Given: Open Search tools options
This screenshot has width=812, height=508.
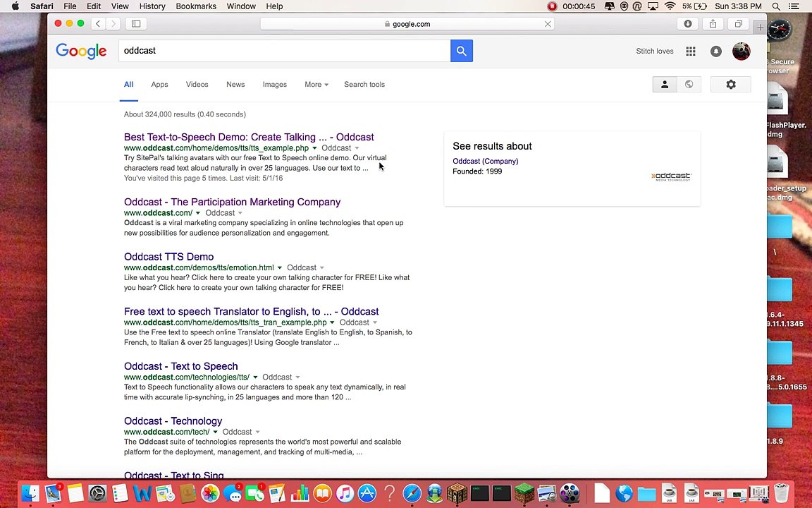Looking at the screenshot, I should pyautogui.click(x=364, y=85).
